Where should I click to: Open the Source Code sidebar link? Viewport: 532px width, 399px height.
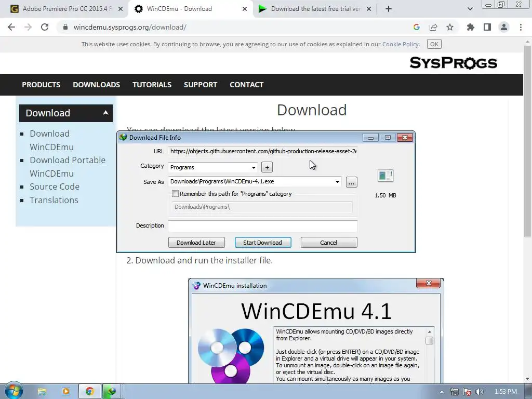54,187
